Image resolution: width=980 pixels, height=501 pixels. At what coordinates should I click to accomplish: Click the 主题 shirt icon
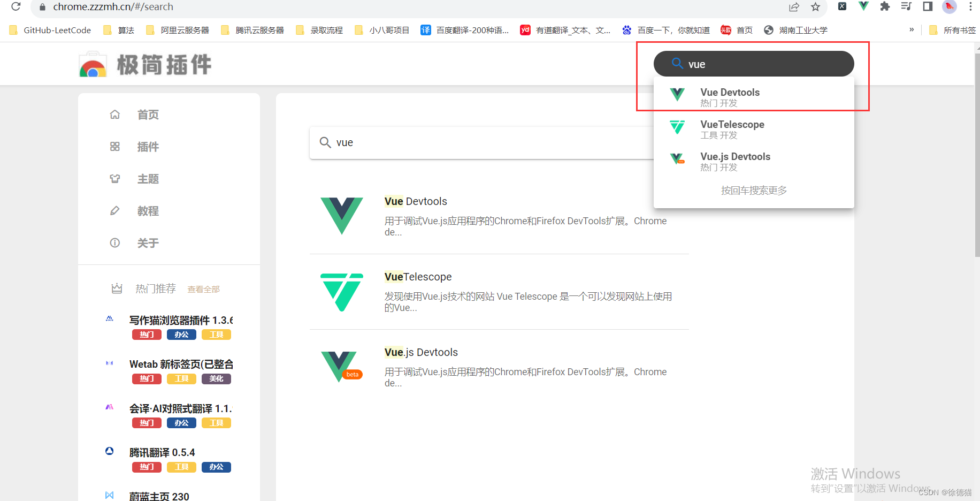tap(114, 178)
